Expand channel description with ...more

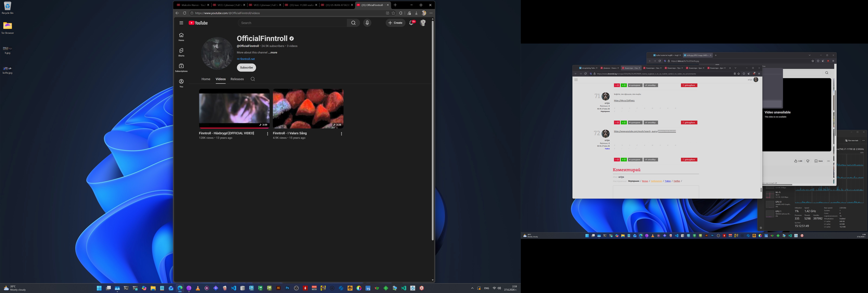click(x=273, y=53)
